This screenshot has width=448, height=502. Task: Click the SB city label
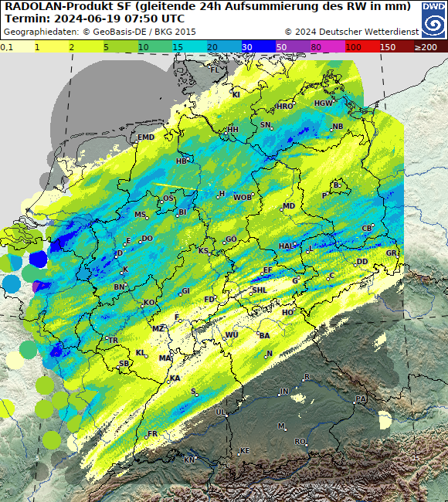[x=124, y=364]
